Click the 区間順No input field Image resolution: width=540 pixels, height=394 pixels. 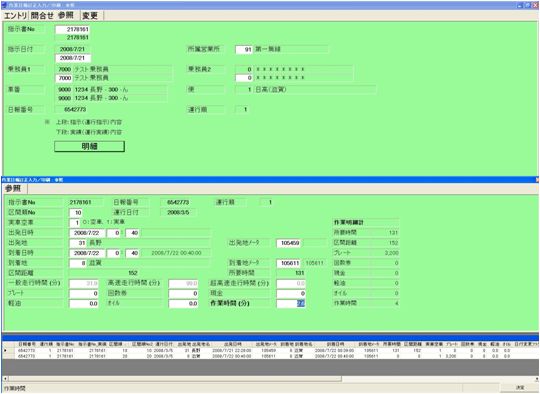pyautogui.click(x=76, y=213)
